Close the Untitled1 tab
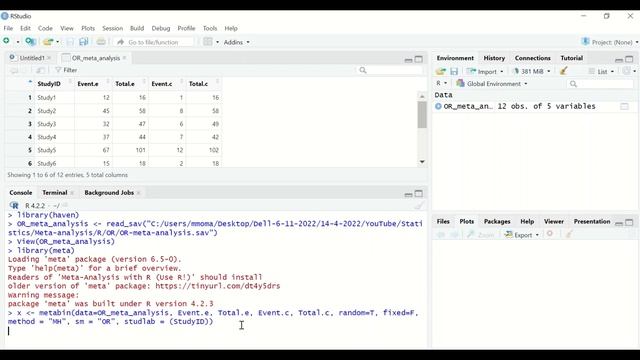 (49, 58)
